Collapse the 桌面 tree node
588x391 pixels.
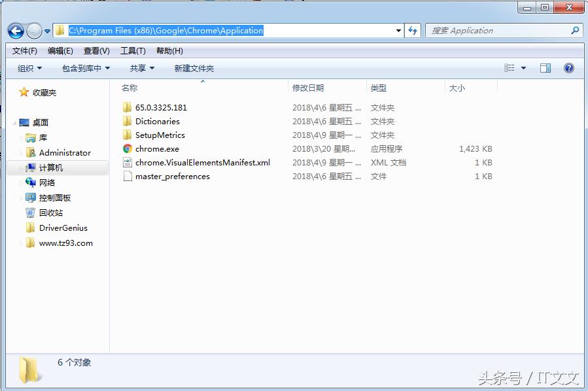click(x=14, y=122)
